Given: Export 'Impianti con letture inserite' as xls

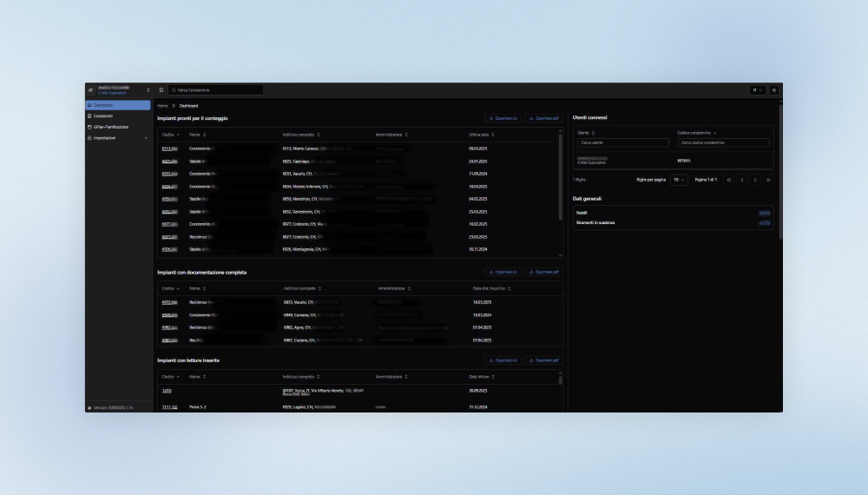Looking at the screenshot, I should [x=503, y=360].
